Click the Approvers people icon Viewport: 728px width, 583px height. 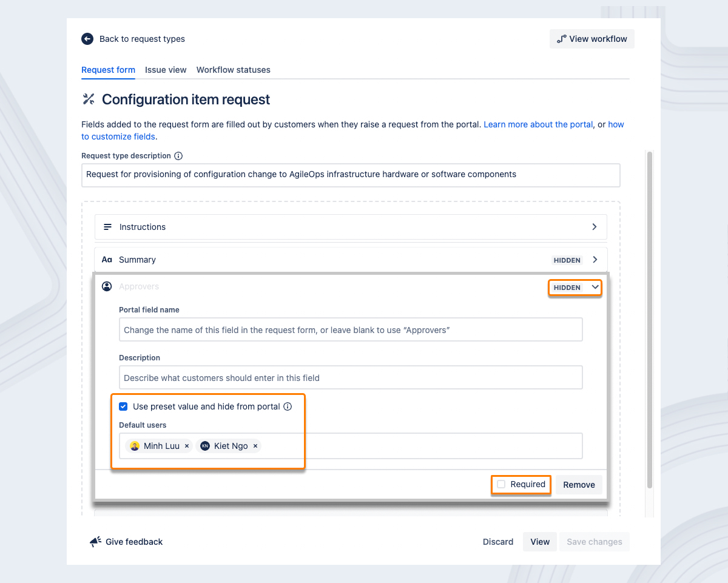(x=107, y=286)
